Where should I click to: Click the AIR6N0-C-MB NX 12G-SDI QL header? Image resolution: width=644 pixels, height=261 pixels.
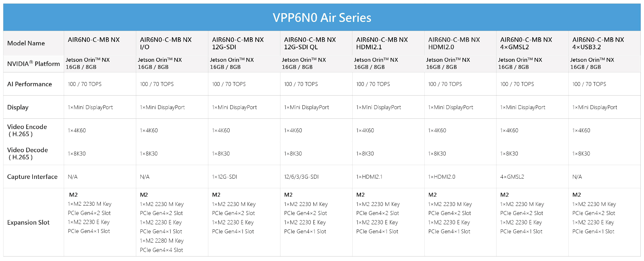[x=310, y=43]
